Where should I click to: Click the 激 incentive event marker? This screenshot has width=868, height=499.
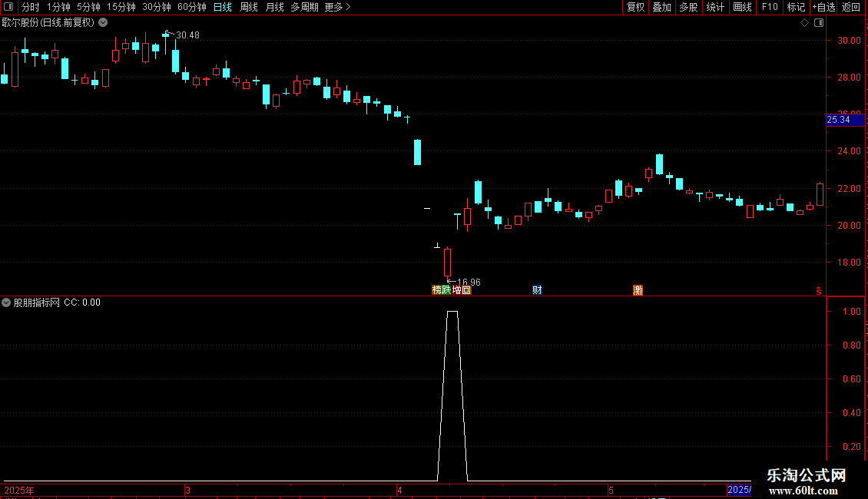coord(638,290)
